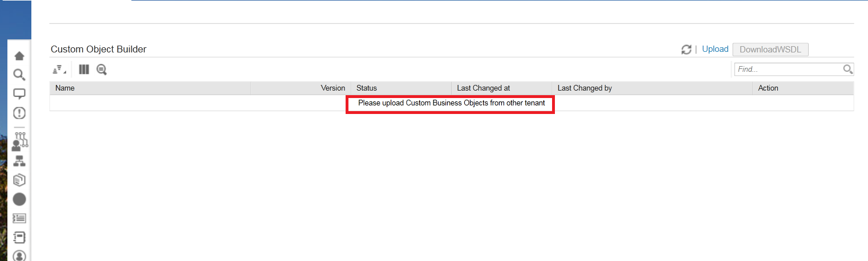This screenshot has height=261, width=868.
Task: Open the person with connections sidebar icon
Action: (x=19, y=141)
